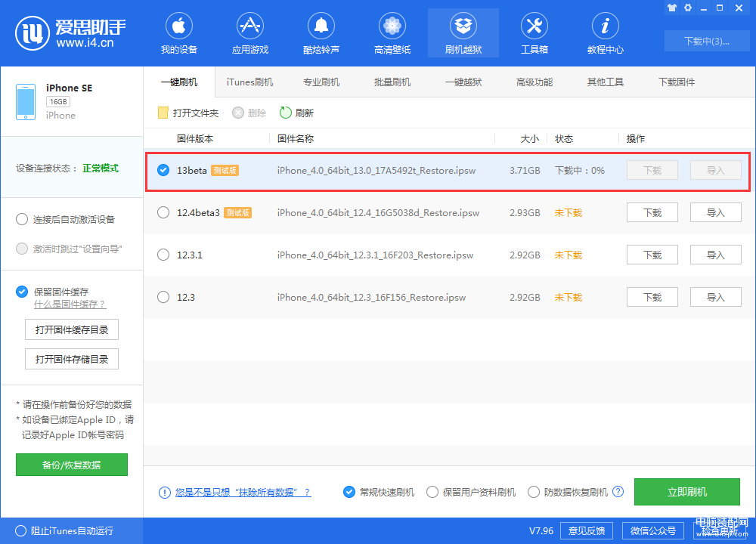Click the info icon beside 抹除所有数据 link

(164, 493)
